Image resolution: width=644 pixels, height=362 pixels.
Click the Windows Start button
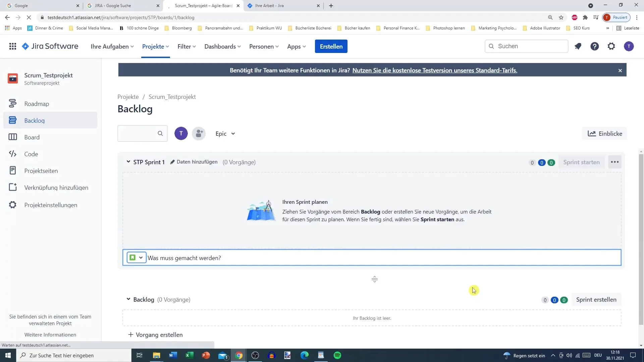coord(8,355)
